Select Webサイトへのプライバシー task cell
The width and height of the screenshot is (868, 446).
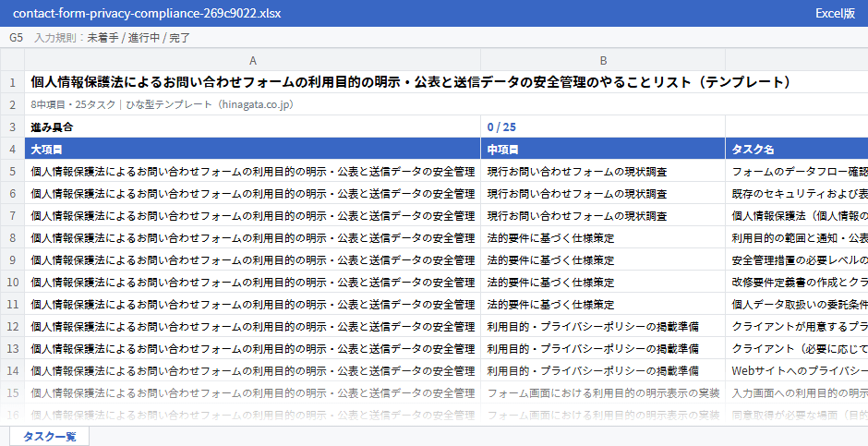tap(797, 370)
